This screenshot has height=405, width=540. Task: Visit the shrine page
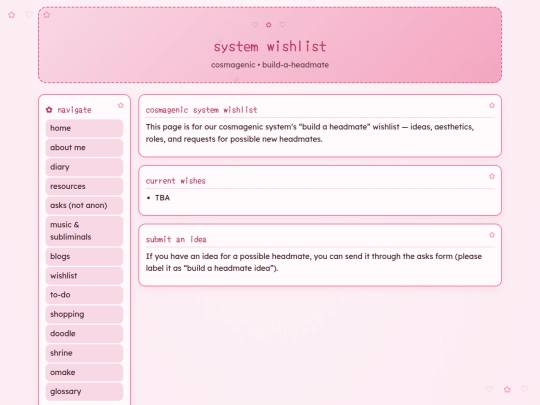click(x=84, y=353)
